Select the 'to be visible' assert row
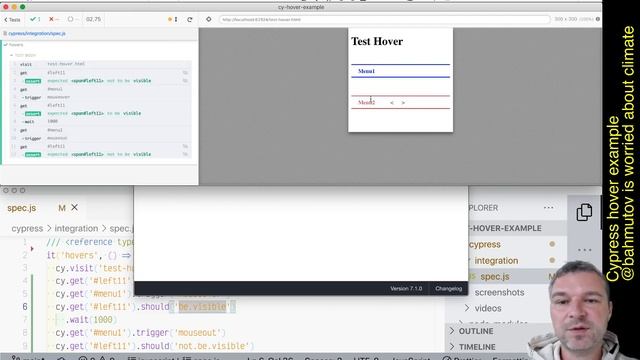640x360 pixels. (100, 113)
